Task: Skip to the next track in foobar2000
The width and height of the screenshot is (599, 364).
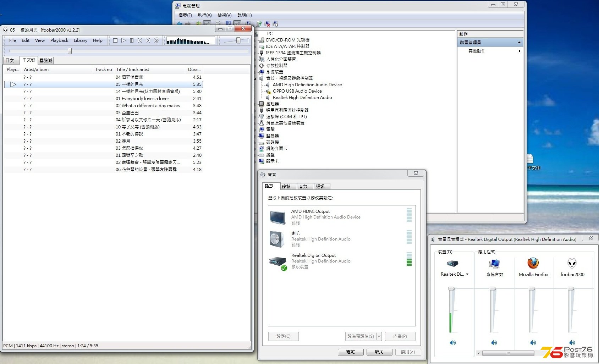Action: click(148, 40)
